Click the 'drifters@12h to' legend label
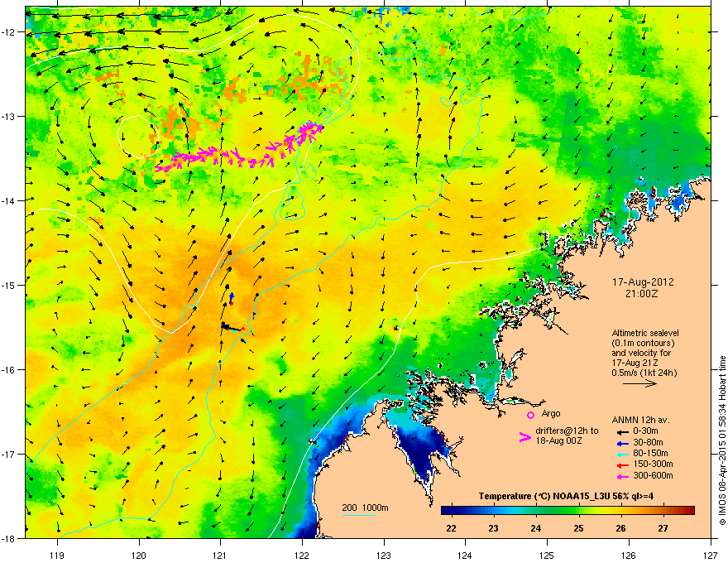The image size is (728, 563). (x=567, y=431)
